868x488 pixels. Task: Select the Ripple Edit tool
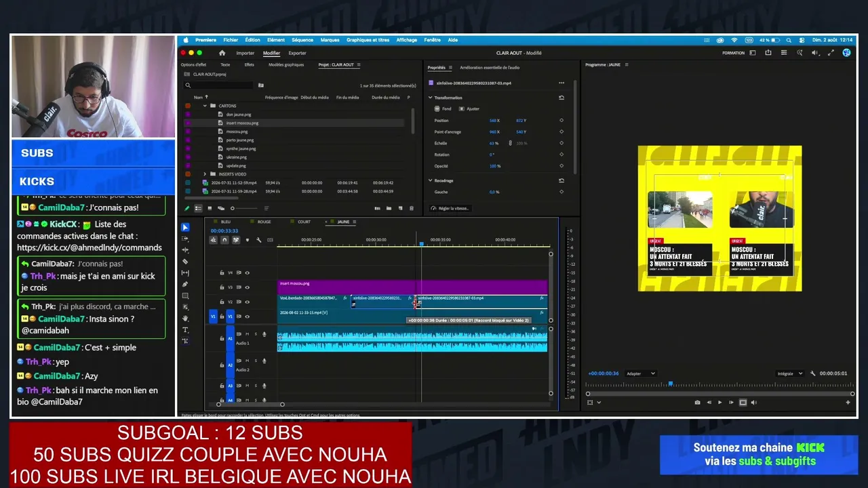point(185,250)
